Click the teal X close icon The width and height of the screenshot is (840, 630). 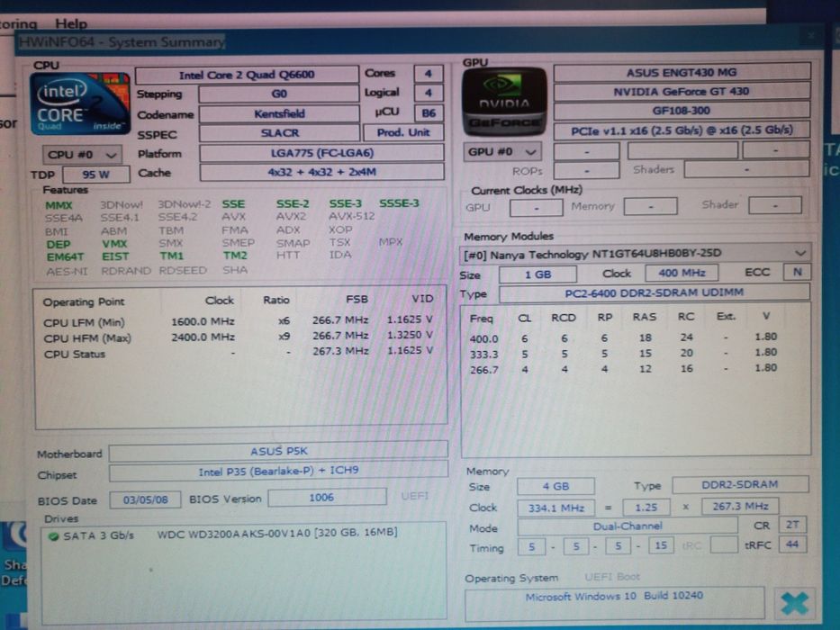(x=795, y=604)
